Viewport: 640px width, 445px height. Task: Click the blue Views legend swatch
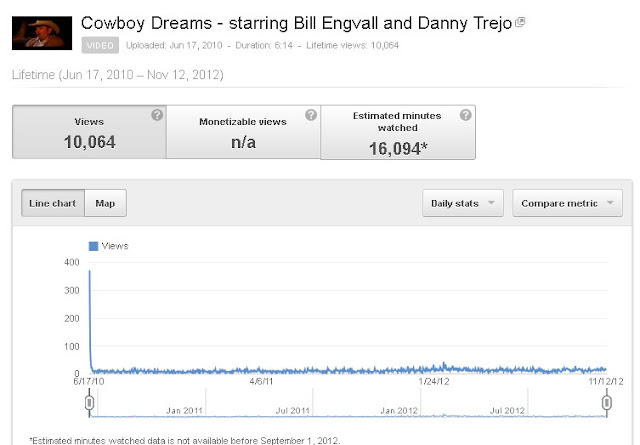click(93, 246)
